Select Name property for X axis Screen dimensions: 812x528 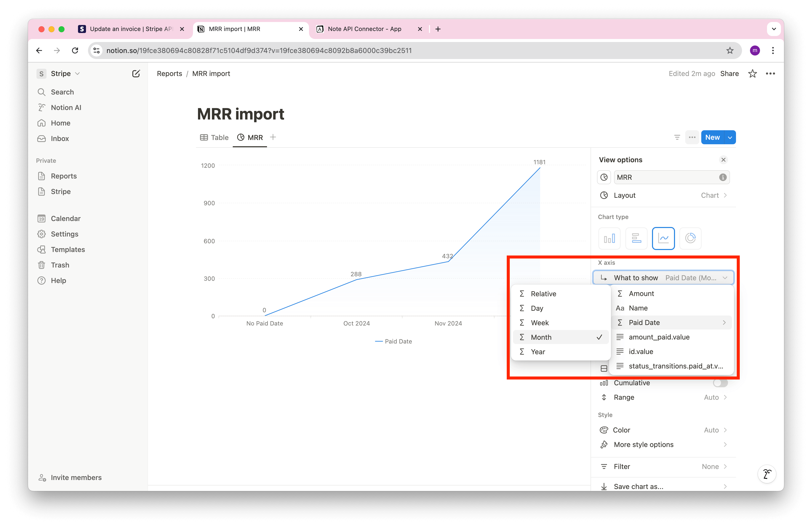[x=672, y=308]
